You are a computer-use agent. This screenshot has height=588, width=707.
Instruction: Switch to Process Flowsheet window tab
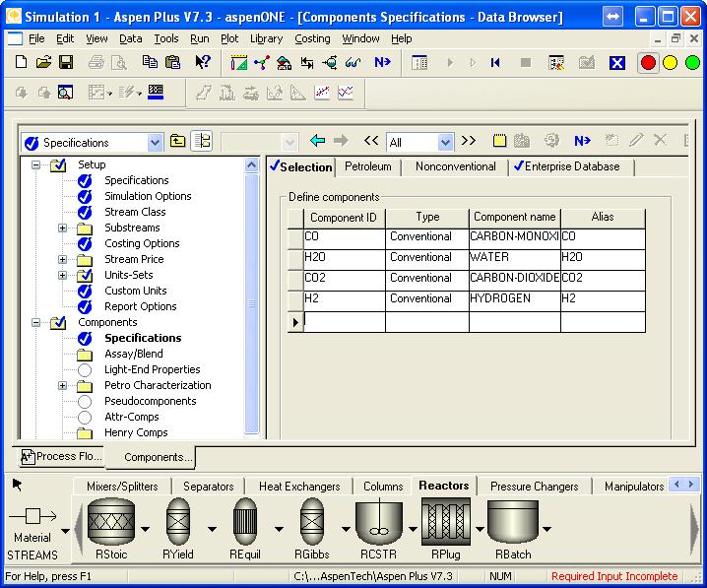coord(62,456)
